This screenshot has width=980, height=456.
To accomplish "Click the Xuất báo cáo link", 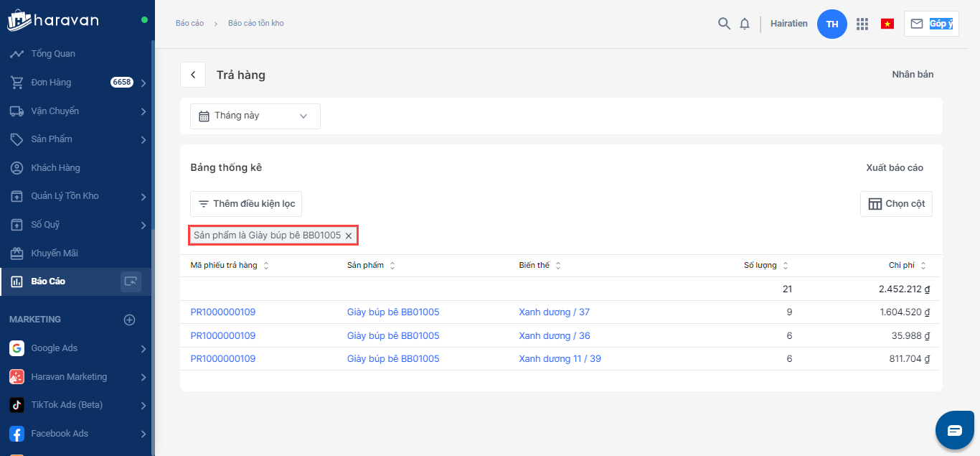I will pyautogui.click(x=894, y=168).
